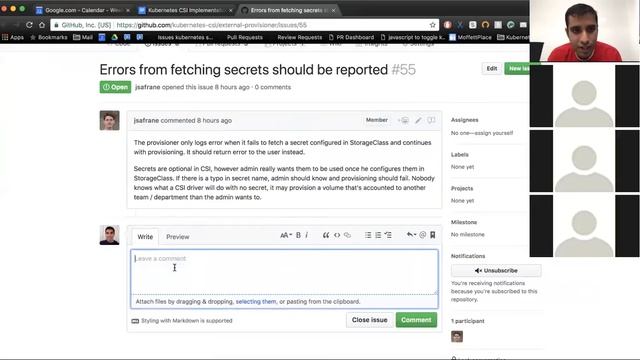Click the participant avatar in sidebar

[x=457, y=336]
